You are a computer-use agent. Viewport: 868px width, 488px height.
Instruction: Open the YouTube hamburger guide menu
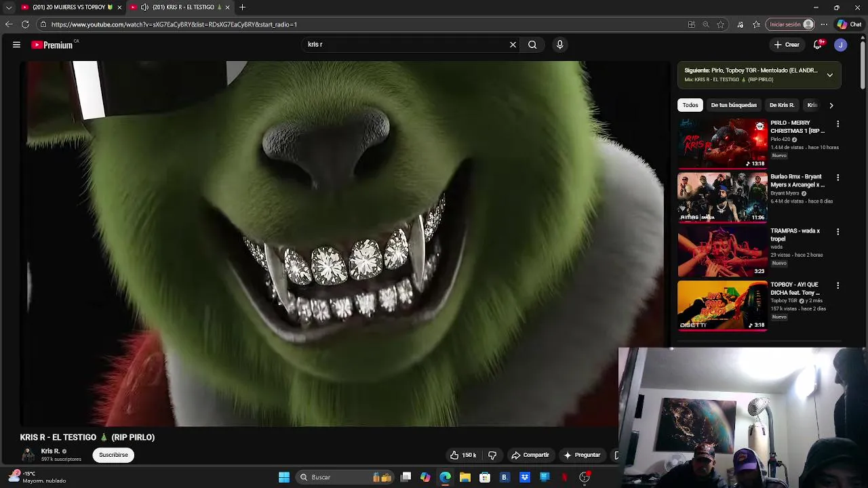(x=16, y=45)
